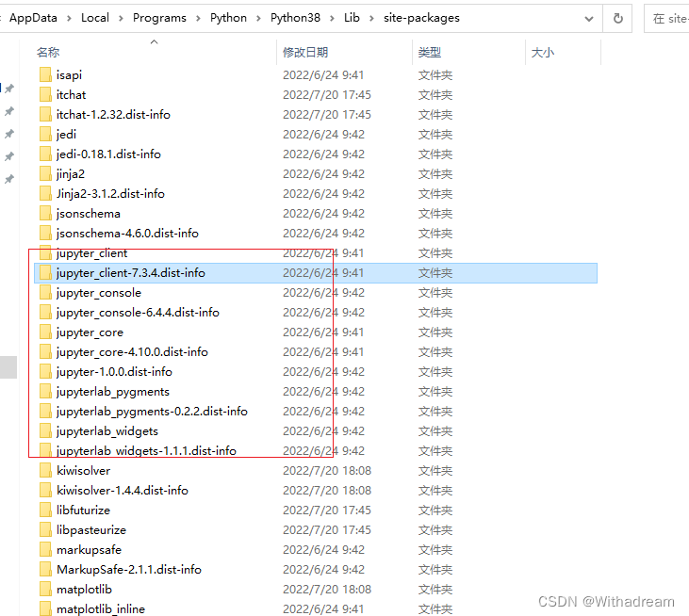The image size is (689, 616).
Task: Select the jupyter_console-6.4.4.dist-info folder icon
Action: click(x=45, y=312)
